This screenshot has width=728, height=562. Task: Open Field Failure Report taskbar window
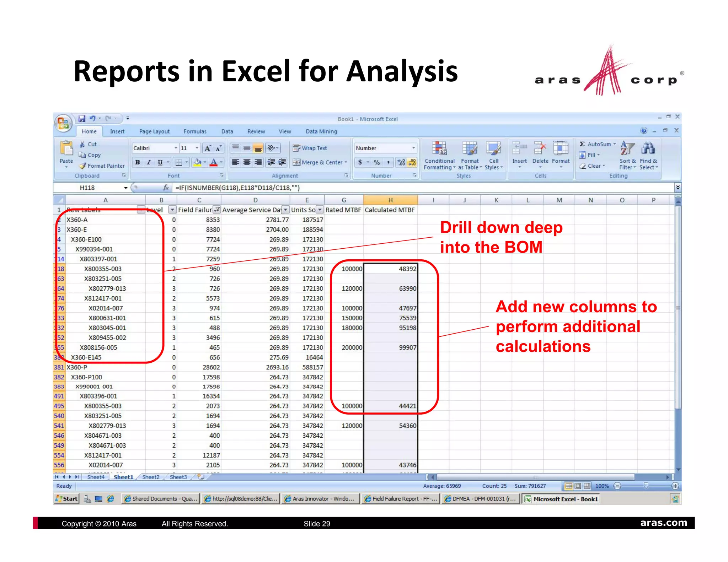(x=401, y=499)
